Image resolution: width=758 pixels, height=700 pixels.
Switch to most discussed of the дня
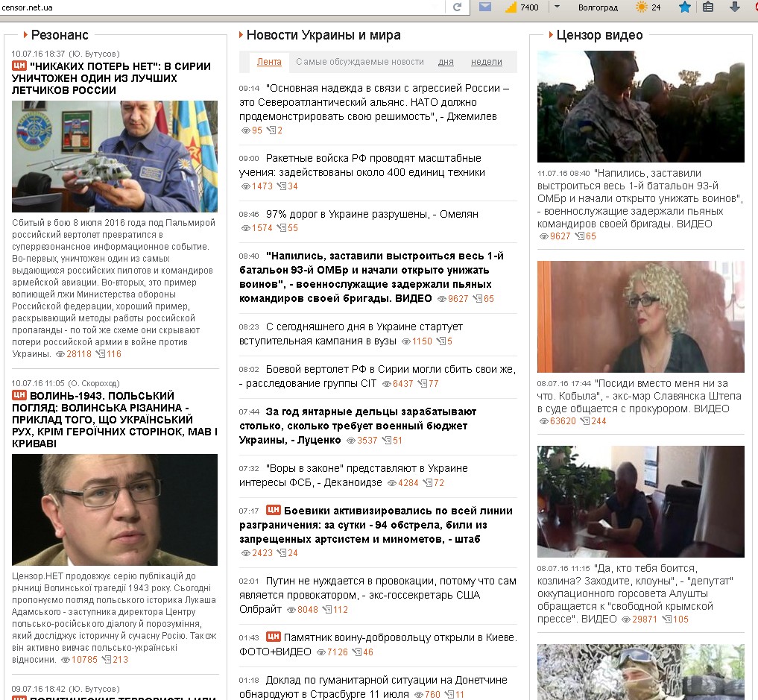446,62
